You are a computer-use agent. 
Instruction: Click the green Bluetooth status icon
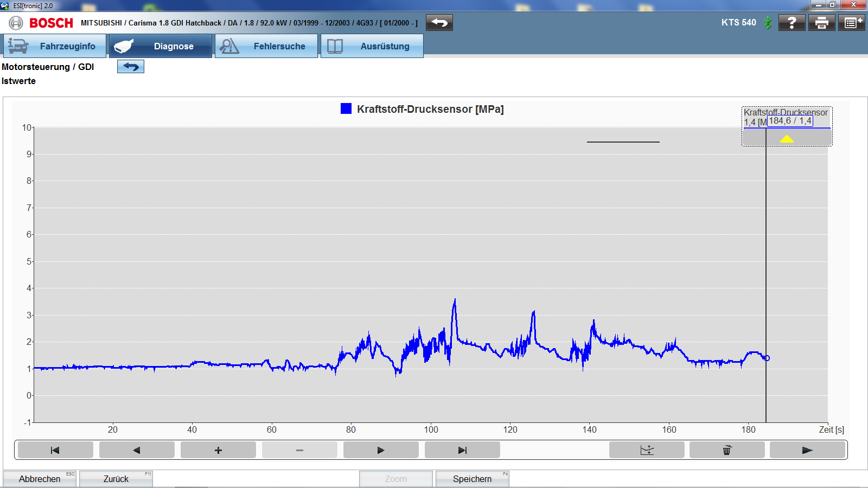[768, 23]
